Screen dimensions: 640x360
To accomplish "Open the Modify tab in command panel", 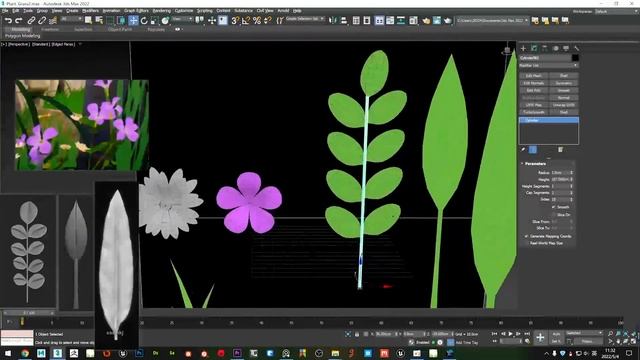I will tap(534, 48).
